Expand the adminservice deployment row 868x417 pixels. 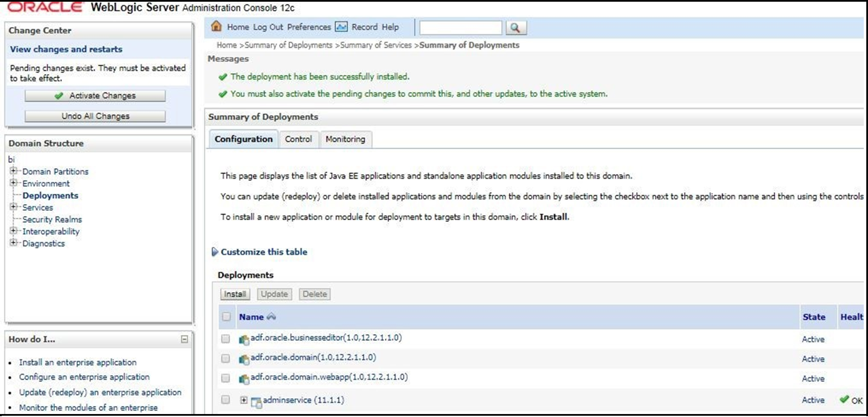coord(243,400)
